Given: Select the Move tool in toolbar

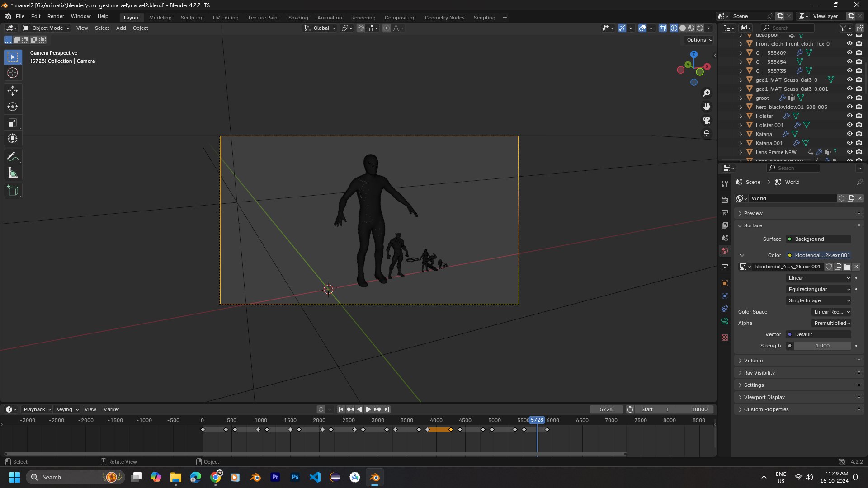Looking at the screenshot, I should pos(13,91).
